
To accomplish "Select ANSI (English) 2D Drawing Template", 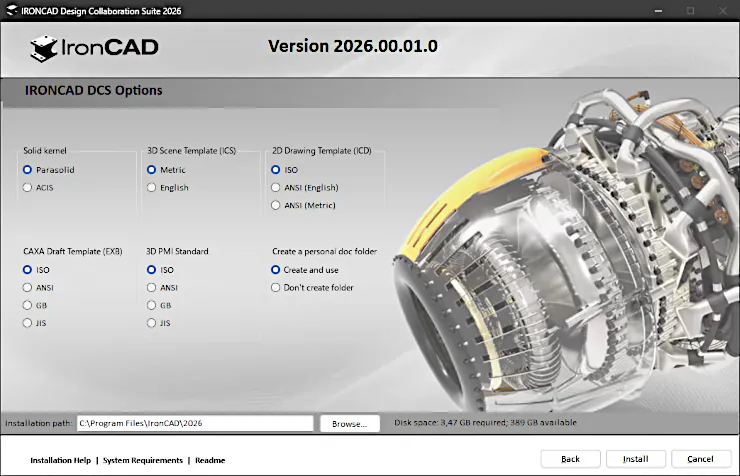I will click(x=276, y=187).
